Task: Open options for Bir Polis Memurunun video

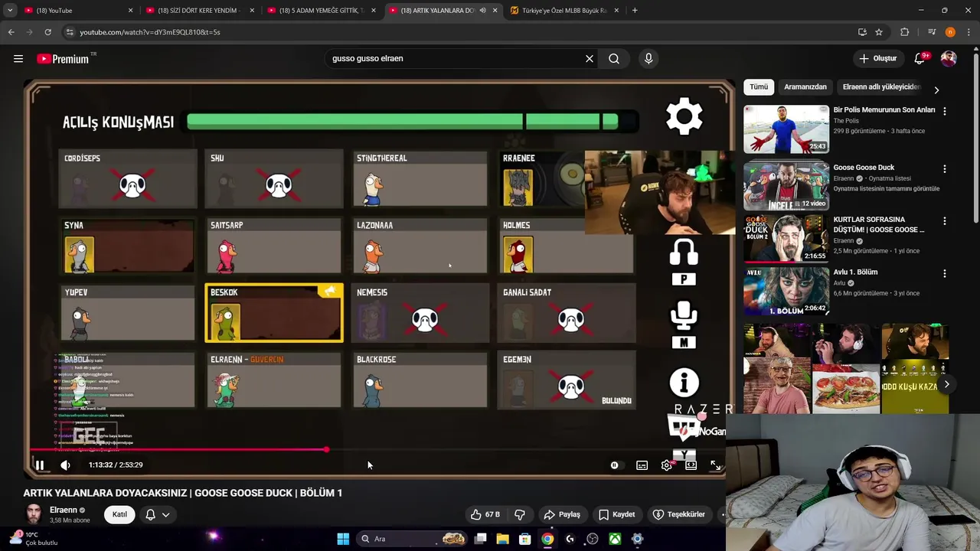Action: pos(944,111)
